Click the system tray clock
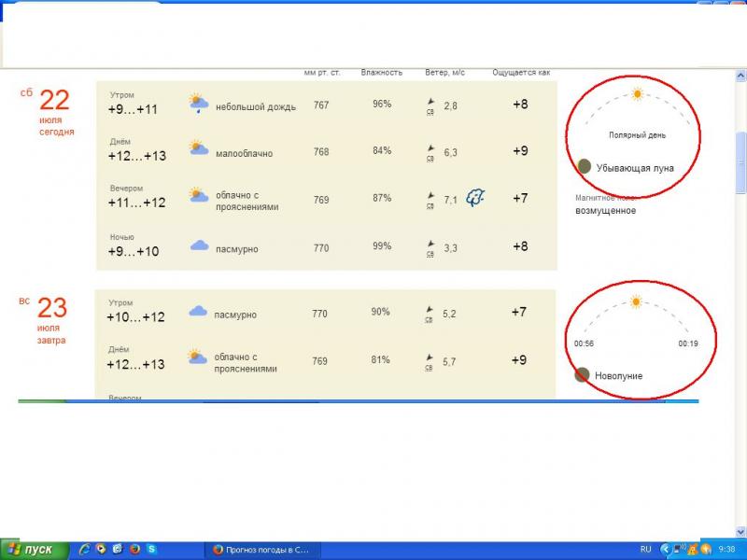 pyautogui.click(x=726, y=550)
